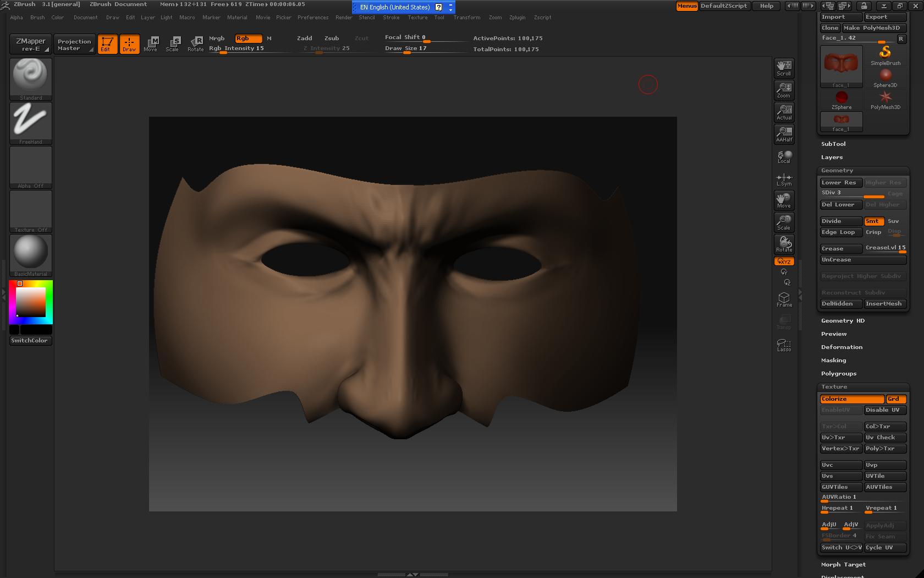This screenshot has height=578, width=924.
Task: Open the Zplugin menu
Action: click(x=517, y=18)
